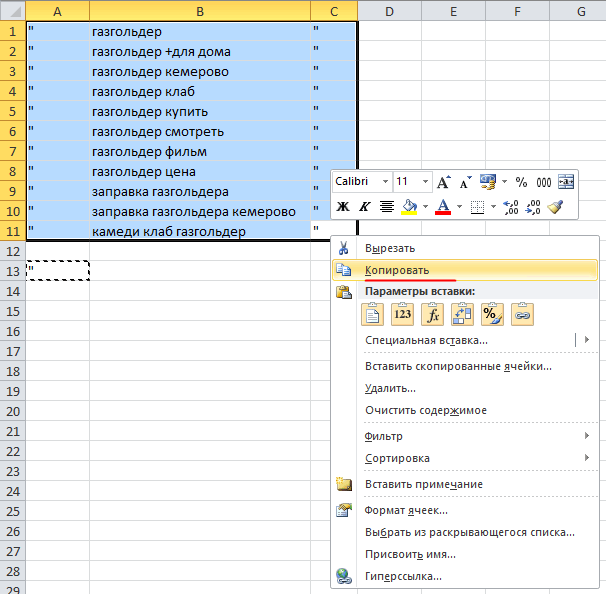Click the borders icon in mini toolbar
Image resolution: width=606 pixels, height=594 pixels.
(477, 207)
